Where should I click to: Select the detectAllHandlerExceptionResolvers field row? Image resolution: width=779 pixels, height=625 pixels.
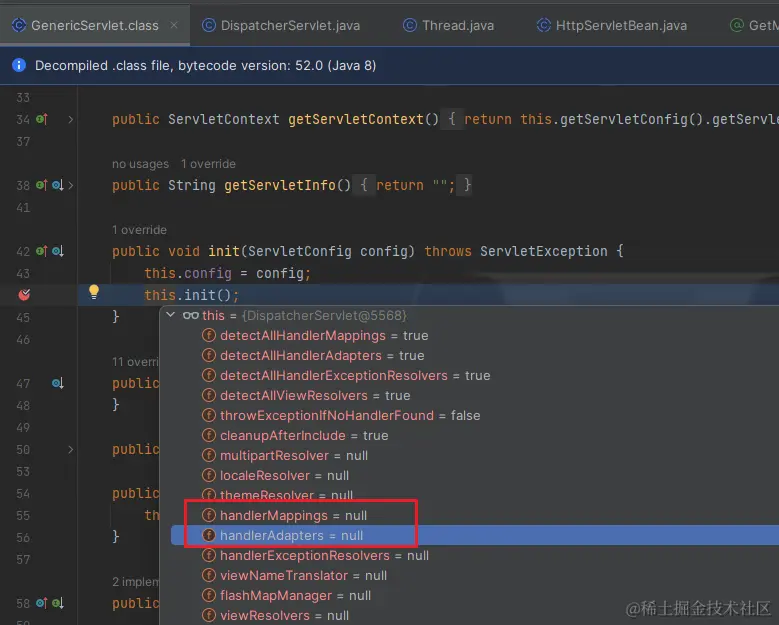pyautogui.click(x=474, y=376)
